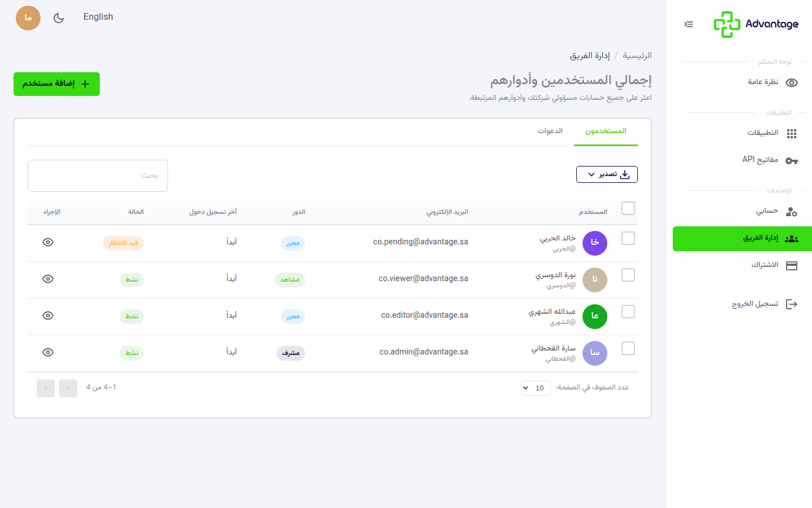The height and width of the screenshot is (508, 812).
Task: Click تسجيل الخروج logout
Action: click(x=742, y=304)
